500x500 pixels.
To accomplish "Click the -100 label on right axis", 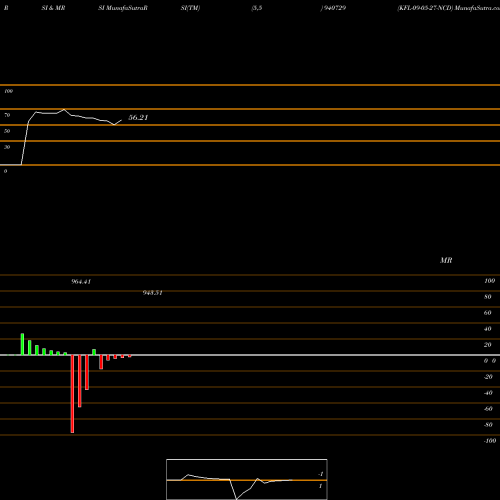I will (x=490, y=441).
